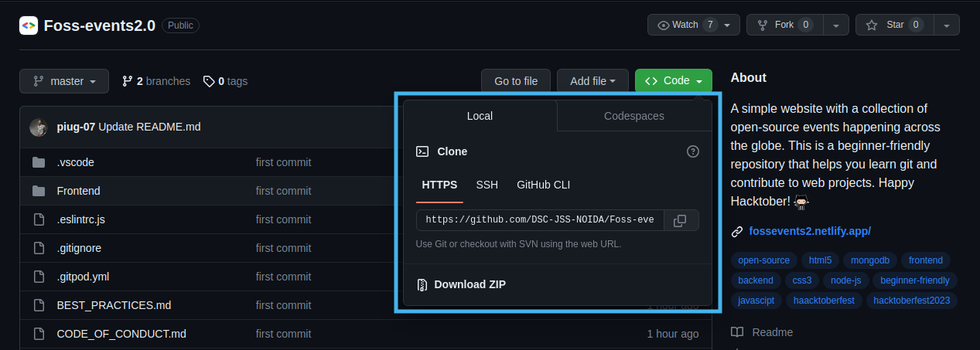Screen dimensions: 980x350
Task: Toggle the green Code dropdown button
Action: tap(674, 81)
